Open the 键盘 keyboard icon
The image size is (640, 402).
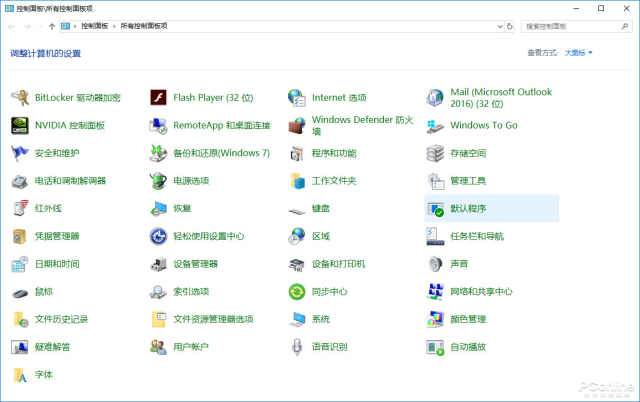297,210
